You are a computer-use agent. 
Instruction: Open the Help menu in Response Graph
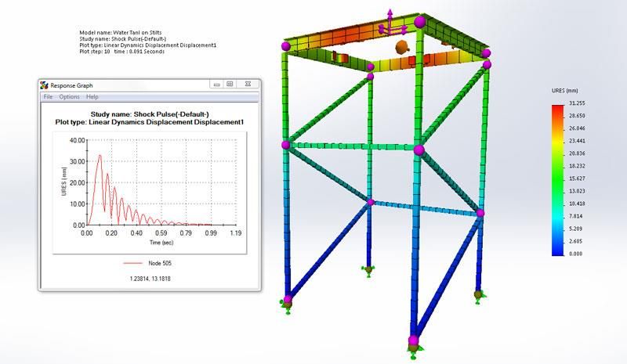[x=92, y=97]
